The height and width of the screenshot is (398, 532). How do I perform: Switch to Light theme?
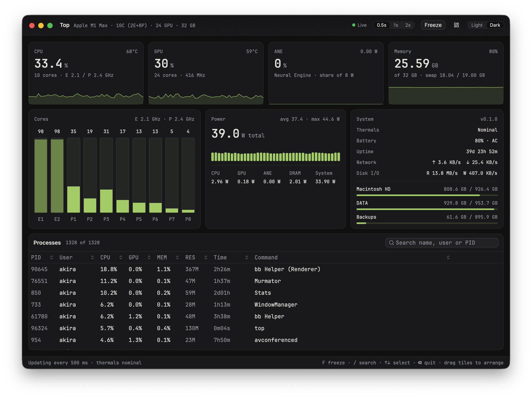(477, 25)
